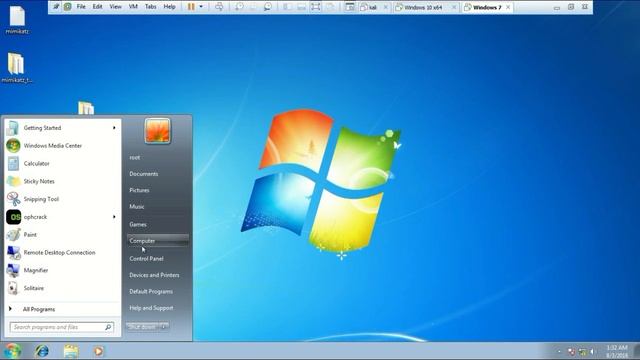Viewport: 640px width, 360px height.
Task: Expand the ophcrack submenu arrow
Action: [114, 217]
